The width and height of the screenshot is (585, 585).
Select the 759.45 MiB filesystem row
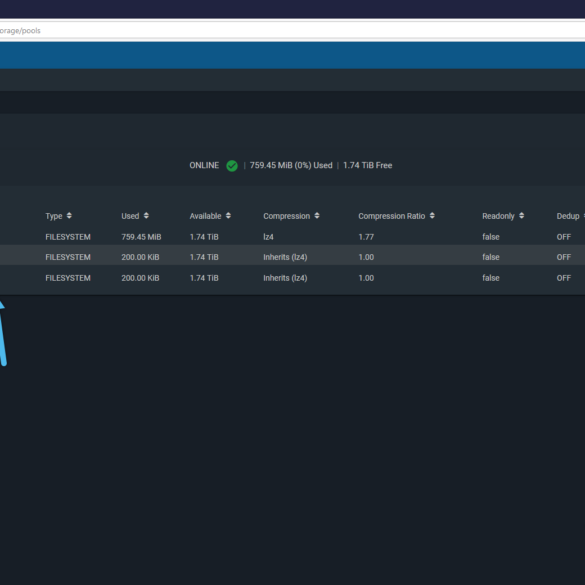[292, 237]
